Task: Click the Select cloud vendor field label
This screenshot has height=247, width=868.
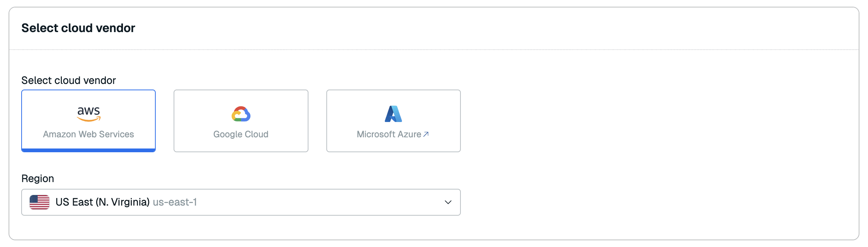Action: pos(69,80)
